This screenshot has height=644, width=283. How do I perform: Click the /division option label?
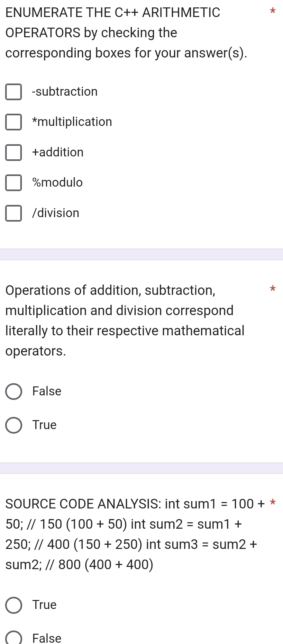pyautogui.click(x=56, y=213)
